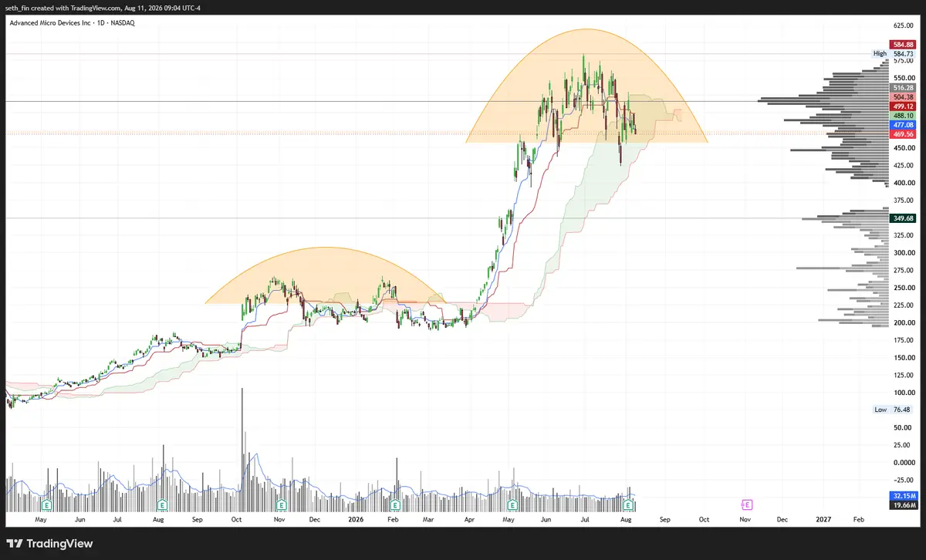926x560 pixels.
Task: Select the blue 477.08 price label
Action: click(903, 124)
